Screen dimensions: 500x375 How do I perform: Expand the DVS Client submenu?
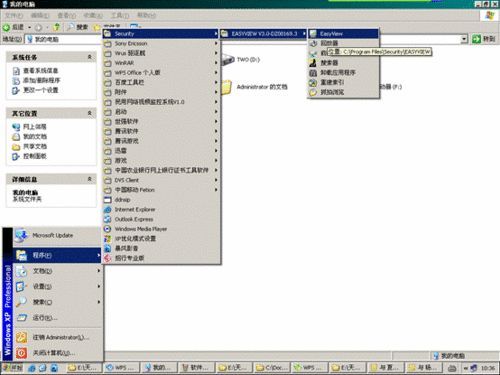(x=162, y=180)
